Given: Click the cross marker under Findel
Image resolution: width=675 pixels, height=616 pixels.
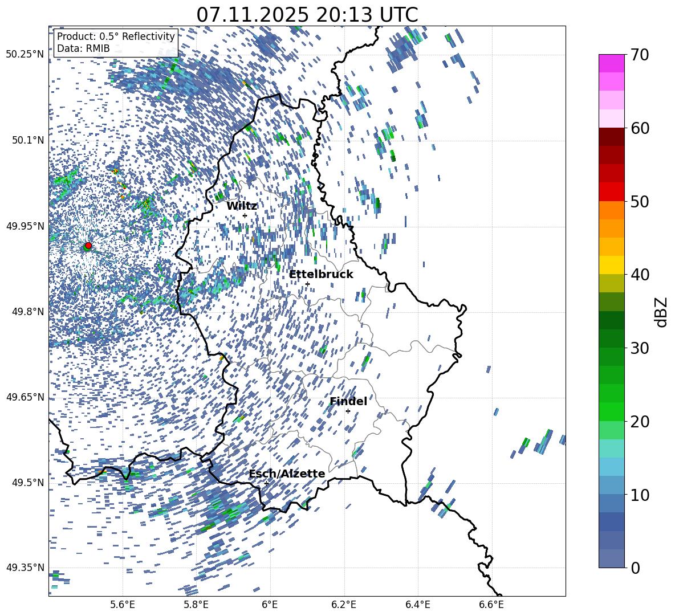Looking at the screenshot, I should click(x=348, y=411).
